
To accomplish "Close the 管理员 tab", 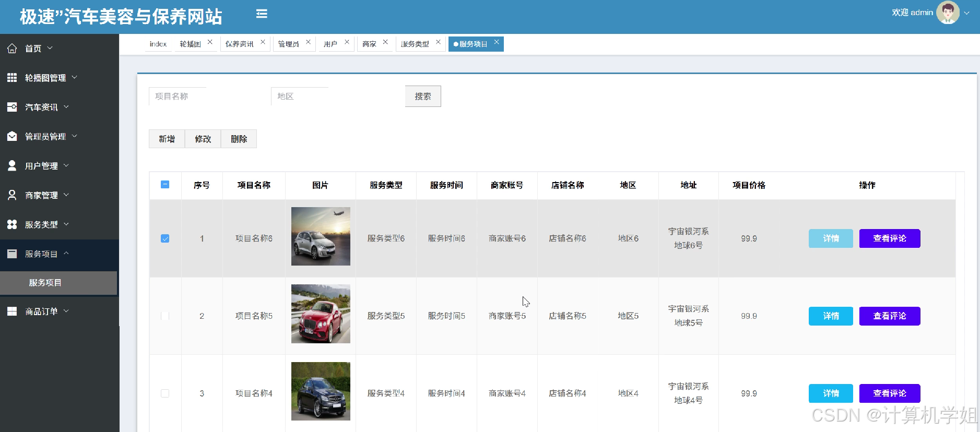I will click(x=308, y=42).
